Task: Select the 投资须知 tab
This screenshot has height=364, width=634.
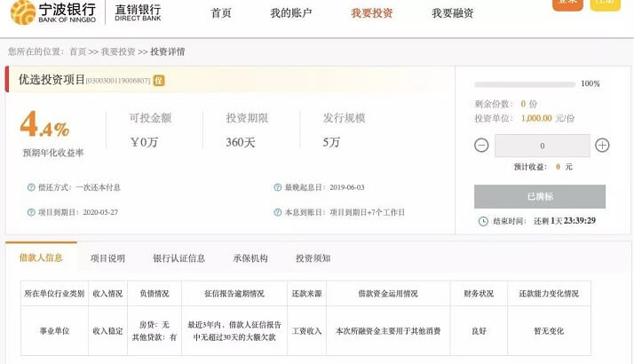Action: coord(313,258)
